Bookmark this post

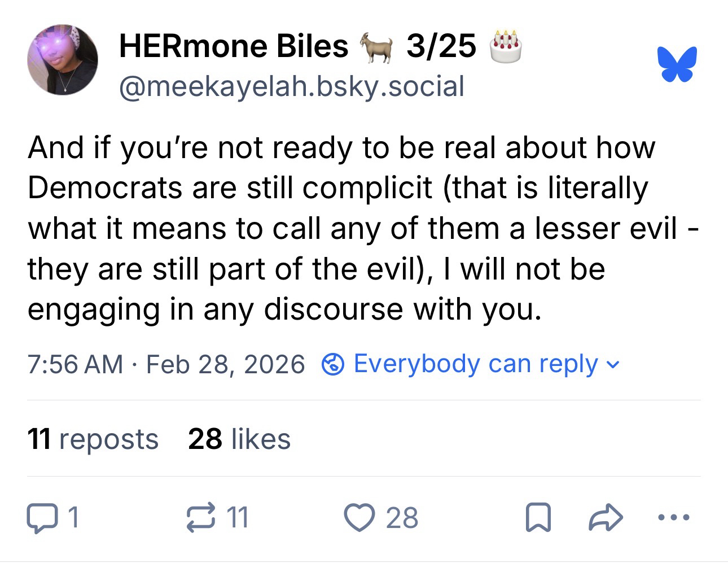coord(537,518)
